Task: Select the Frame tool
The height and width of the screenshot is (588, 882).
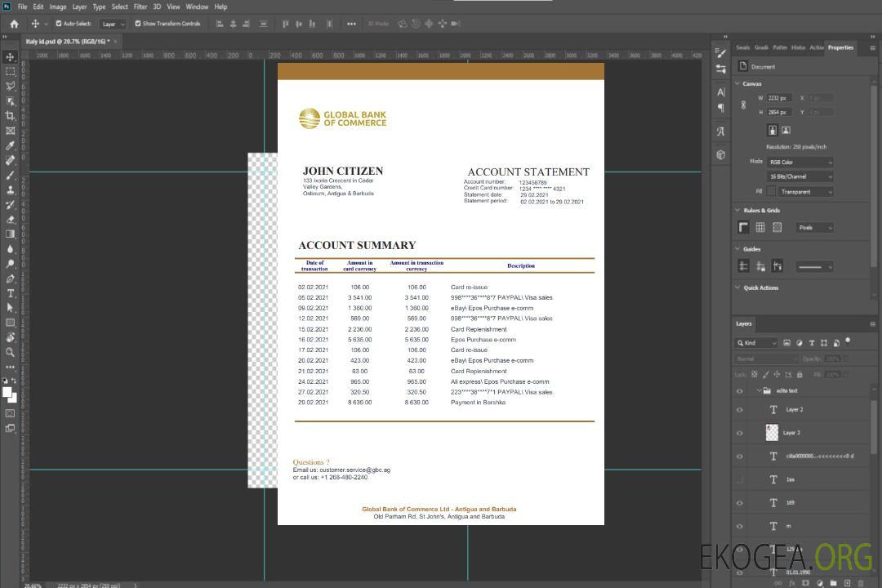Action: click(10, 131)
